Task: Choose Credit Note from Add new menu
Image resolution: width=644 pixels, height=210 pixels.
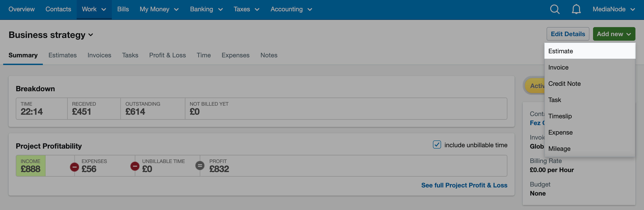Action: click(590, 83)
